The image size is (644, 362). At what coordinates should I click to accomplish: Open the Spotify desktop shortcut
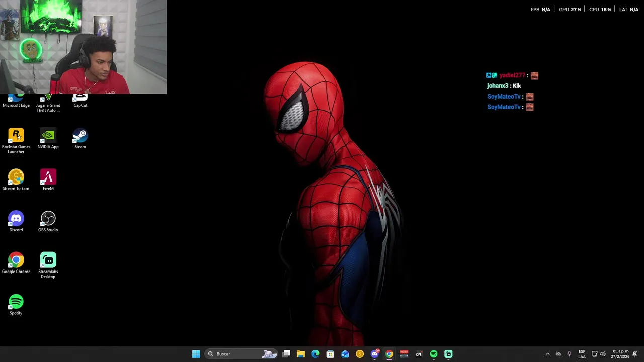click(16, 305)
